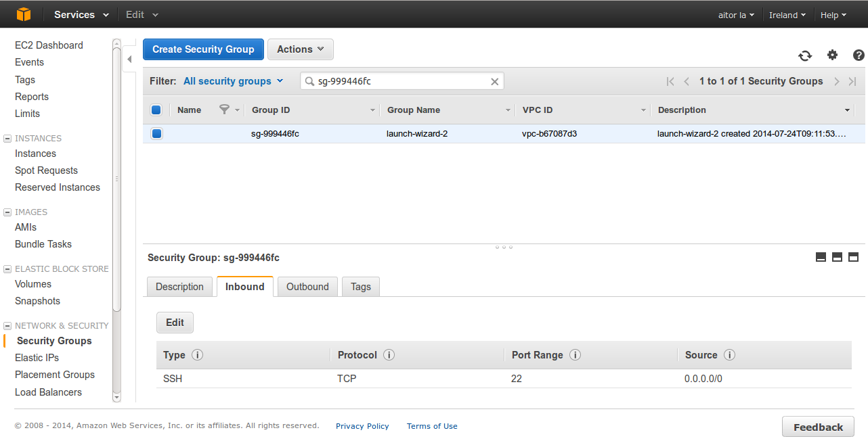Maximize the details pane using rightmost layout icon

[853, 257]
